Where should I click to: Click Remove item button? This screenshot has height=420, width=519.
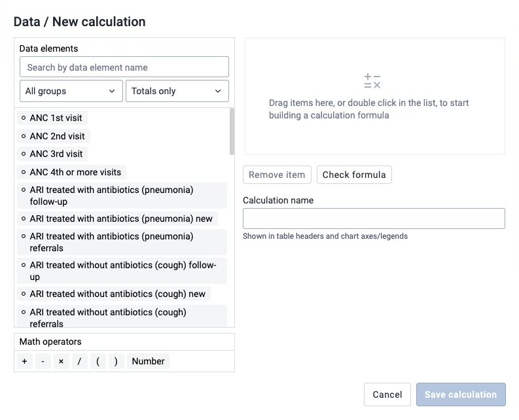277,175
